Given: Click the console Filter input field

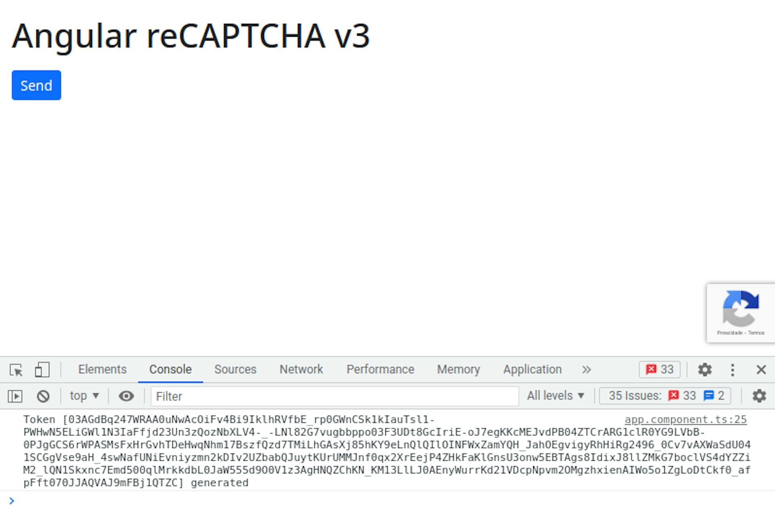Looking at the screenshot, I should click(335, 396).
